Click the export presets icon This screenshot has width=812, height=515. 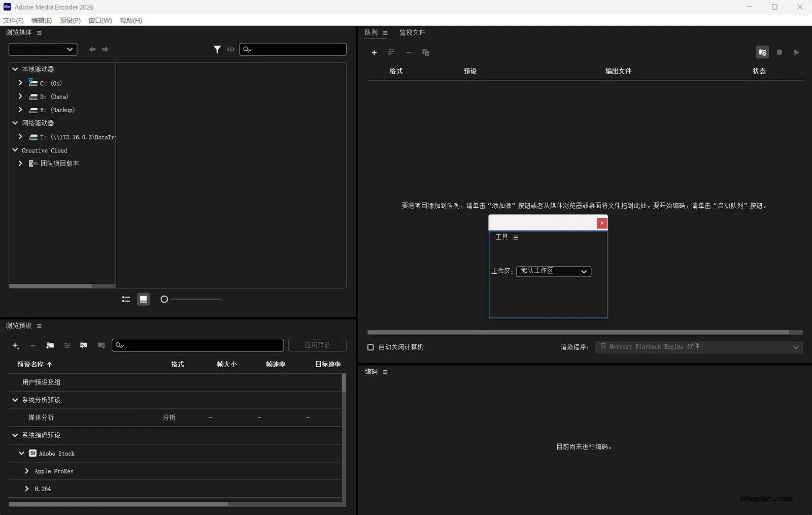[x=101, y=345]
